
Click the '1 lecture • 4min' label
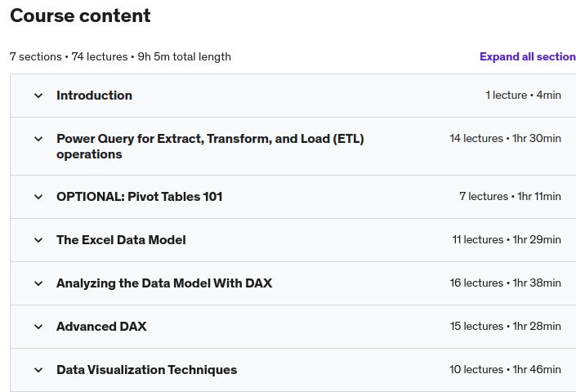(x=523, y=95)
